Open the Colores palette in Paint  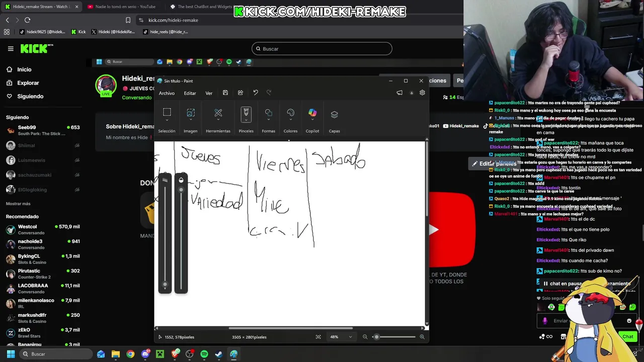point(290,113)
